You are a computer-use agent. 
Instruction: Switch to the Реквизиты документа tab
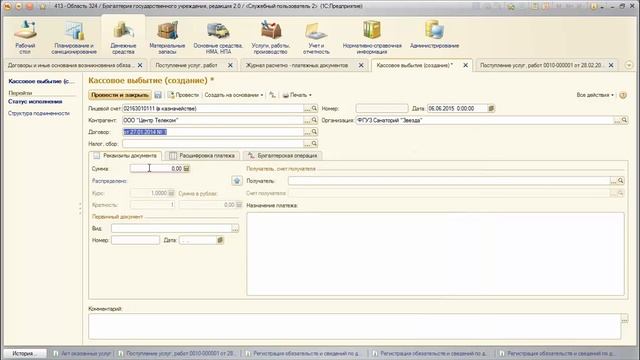tap(125, 156)
